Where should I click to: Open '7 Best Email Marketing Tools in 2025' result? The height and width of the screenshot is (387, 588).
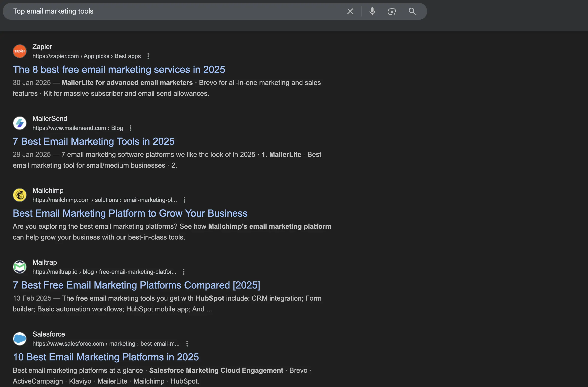tap(94, 142)
